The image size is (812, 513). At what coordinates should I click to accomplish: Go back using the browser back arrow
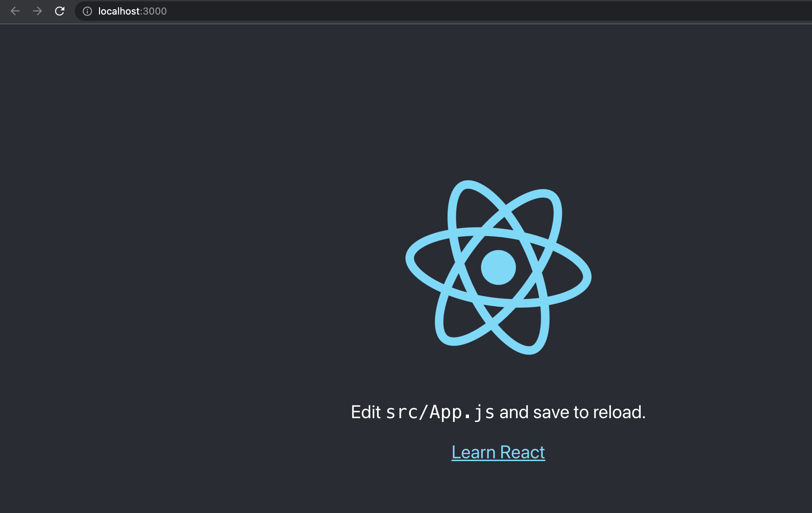[x=15, y=11]
